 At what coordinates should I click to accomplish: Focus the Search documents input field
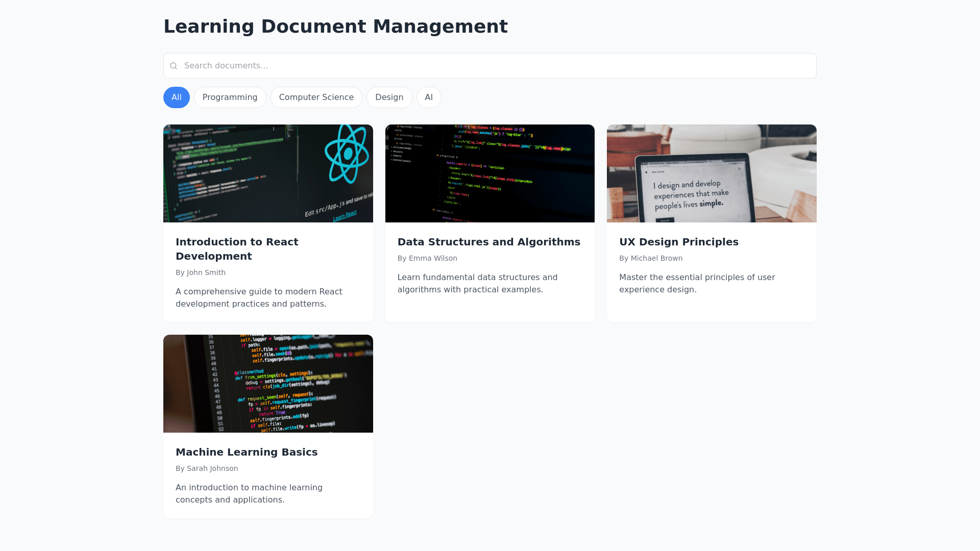coord(490,66)
